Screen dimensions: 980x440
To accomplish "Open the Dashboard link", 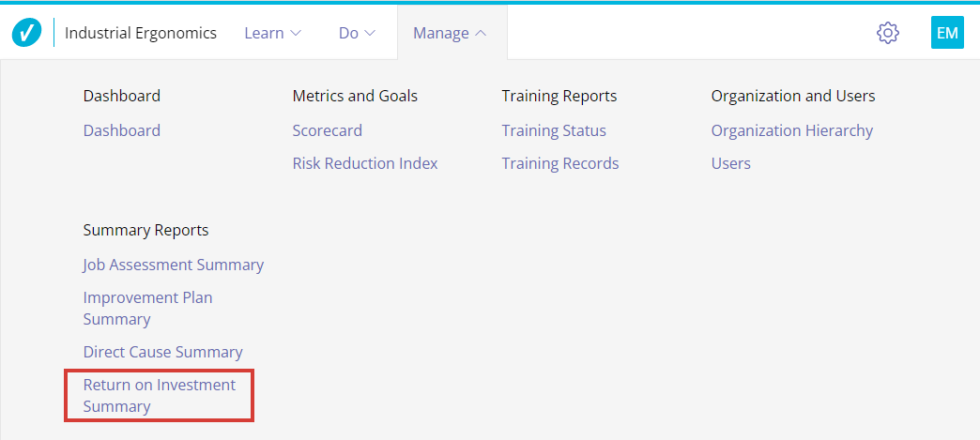I will pos(122,130).
